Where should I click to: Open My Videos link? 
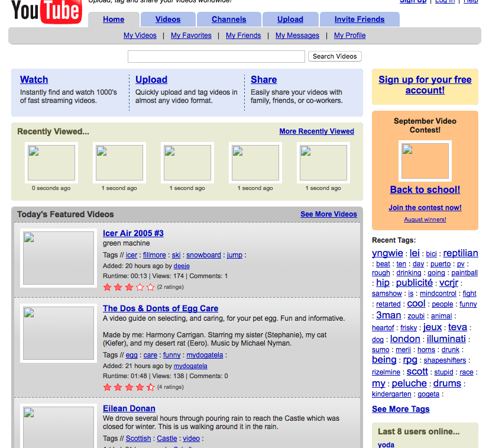tap(140, 36)
